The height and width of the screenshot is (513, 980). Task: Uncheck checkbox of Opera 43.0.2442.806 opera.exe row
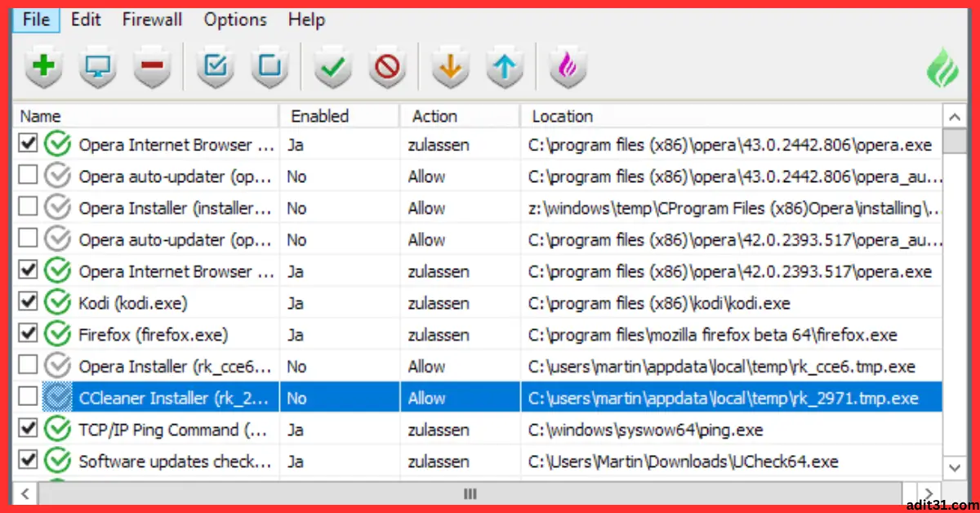pyautogui.click(x=29, y=144)
